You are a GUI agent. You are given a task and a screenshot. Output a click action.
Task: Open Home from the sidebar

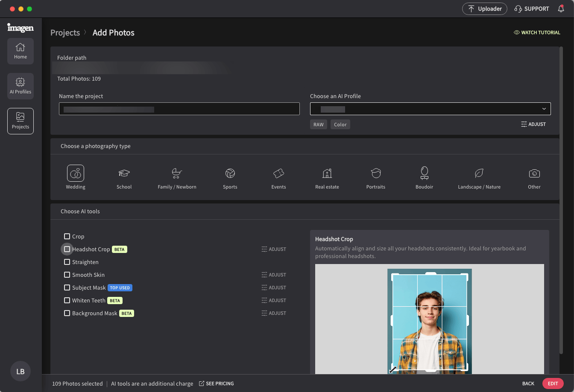(20, 51)
